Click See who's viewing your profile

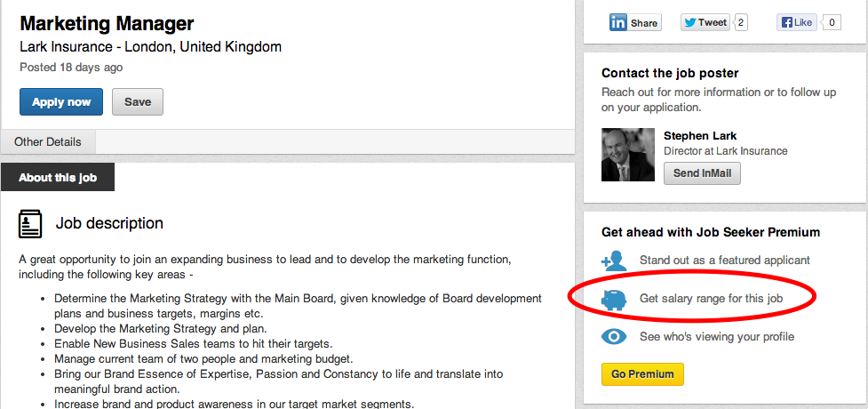coord(716,337)
